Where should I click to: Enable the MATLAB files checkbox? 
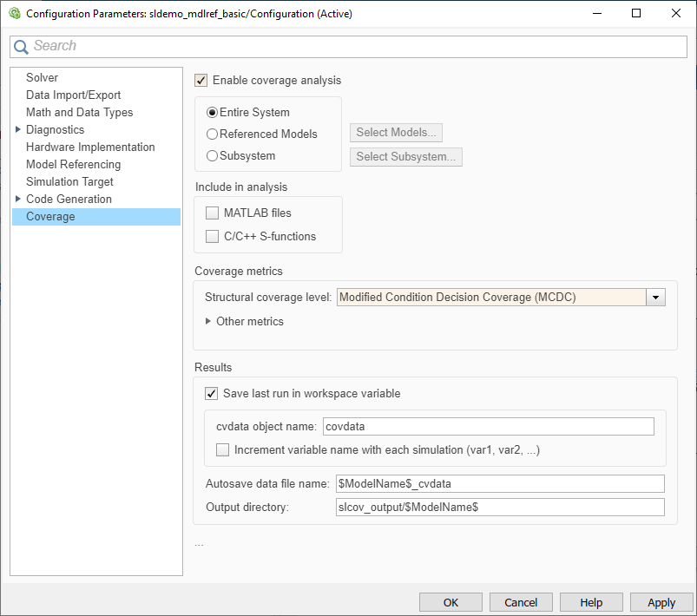pos(212,213)
